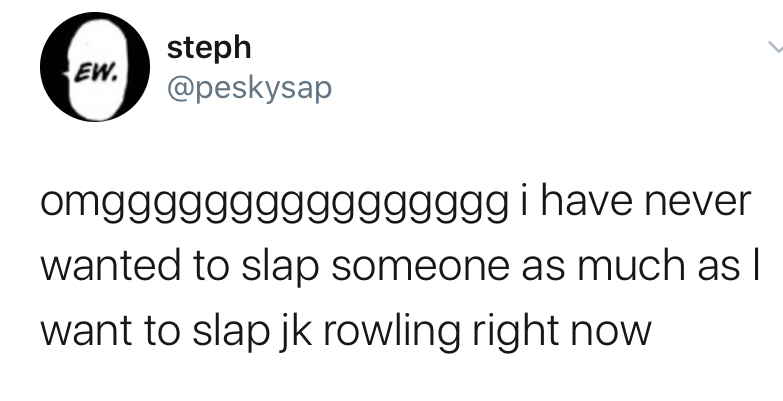
Task: Click the capital 'I' ending line two
Action: click(756, 265)
